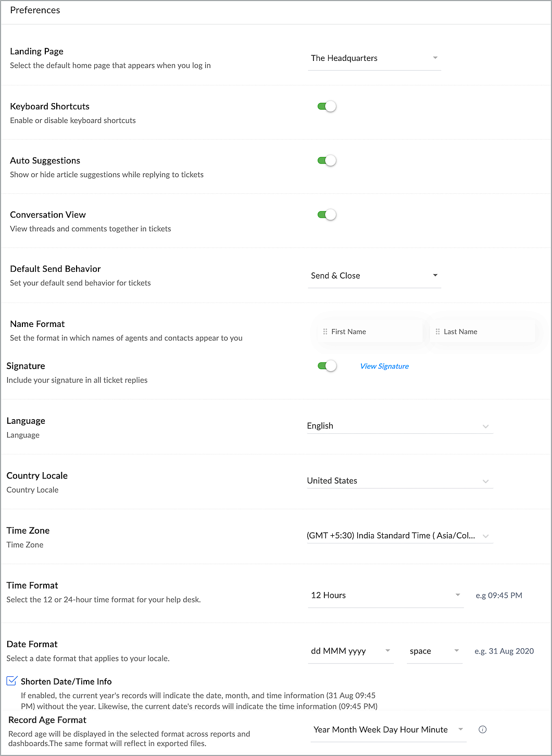Select the Time Format 12 Hours dropdown
Image resolution: width=552 pixels, height=756 pixels.
(385, 596)
